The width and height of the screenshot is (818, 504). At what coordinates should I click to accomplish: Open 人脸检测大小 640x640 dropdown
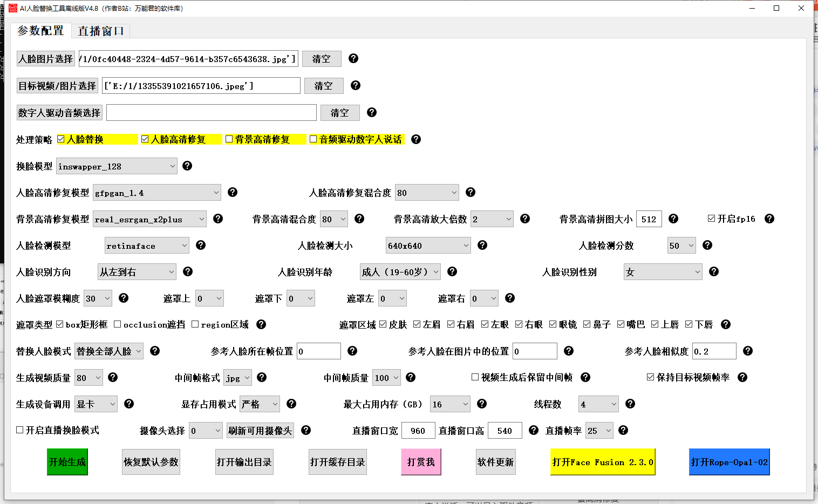pyautogui.click(x=428, y=246)
